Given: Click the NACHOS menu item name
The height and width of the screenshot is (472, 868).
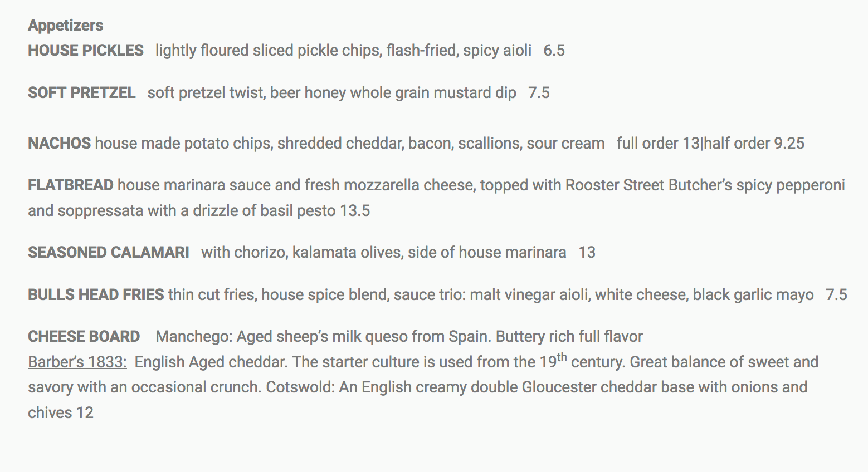Looking at the screenshot, I should click(59, 144).
